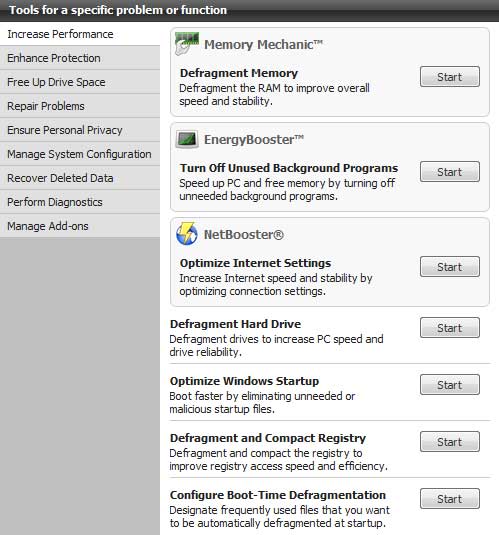Viewport: 499px width, 535px height.
Task: Start Configure Boot-Time Defragmentation
Action: pyautogui.click(x=450, y=498)
